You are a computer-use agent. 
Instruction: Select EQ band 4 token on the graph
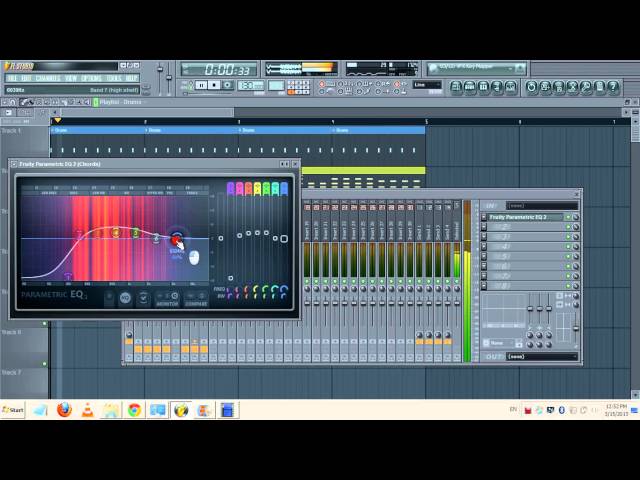click(x=116, y=233)
